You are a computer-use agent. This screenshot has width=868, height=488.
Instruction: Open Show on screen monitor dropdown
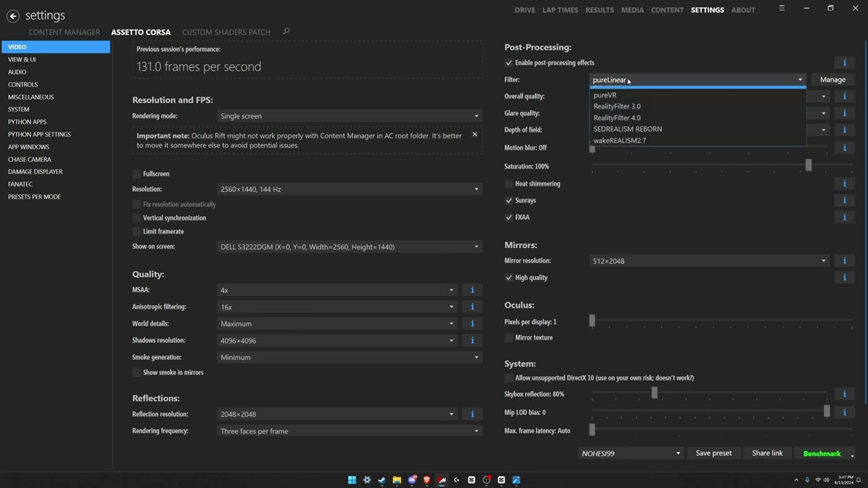click(x=349, y=247)
